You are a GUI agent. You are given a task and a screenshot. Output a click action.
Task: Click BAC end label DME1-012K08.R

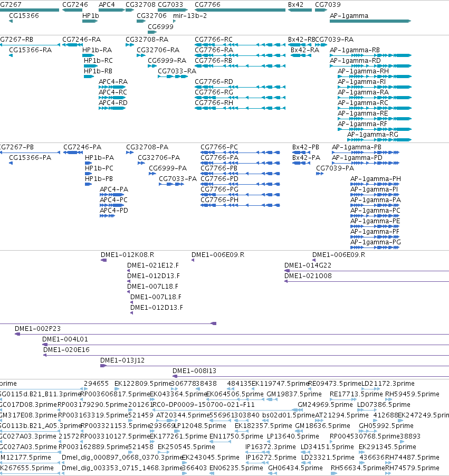click(128, 255)
